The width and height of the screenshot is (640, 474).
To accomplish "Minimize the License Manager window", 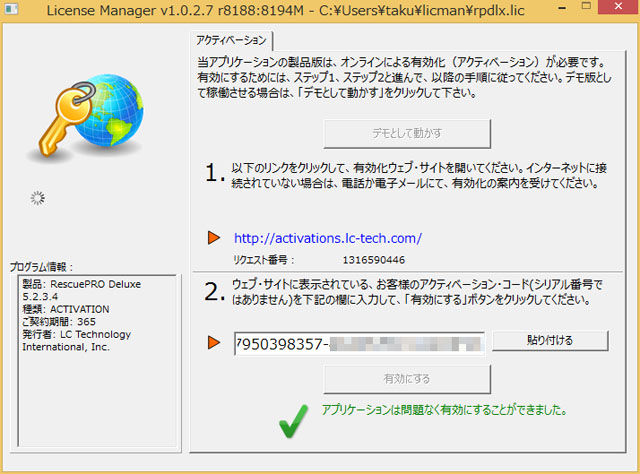I will point(562,7).
